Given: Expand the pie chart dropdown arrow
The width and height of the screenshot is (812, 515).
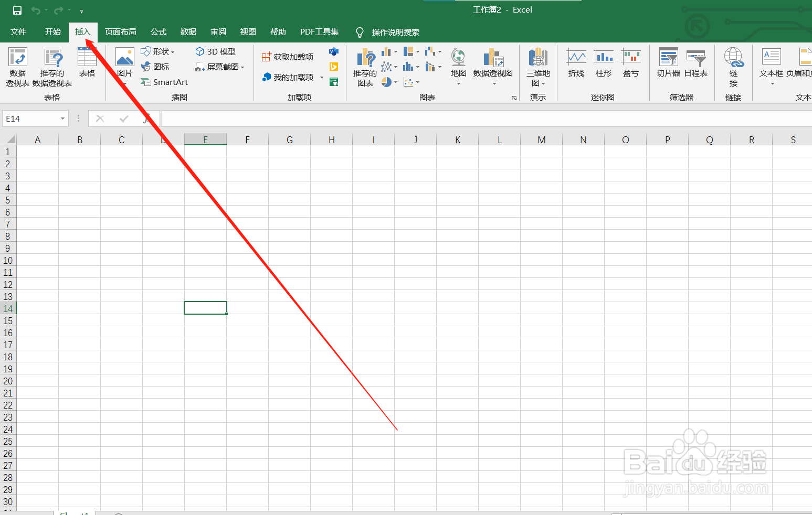Looking at the screenshot, I should [x=396, y=82].
